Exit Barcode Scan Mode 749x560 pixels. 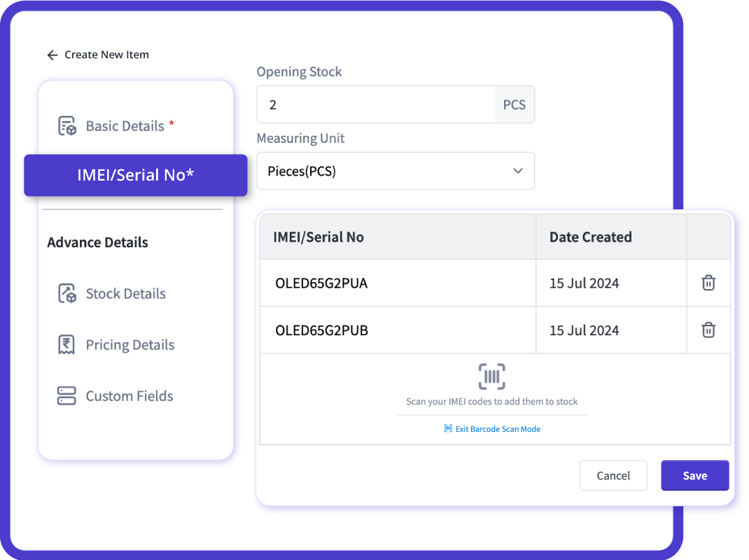492,428
